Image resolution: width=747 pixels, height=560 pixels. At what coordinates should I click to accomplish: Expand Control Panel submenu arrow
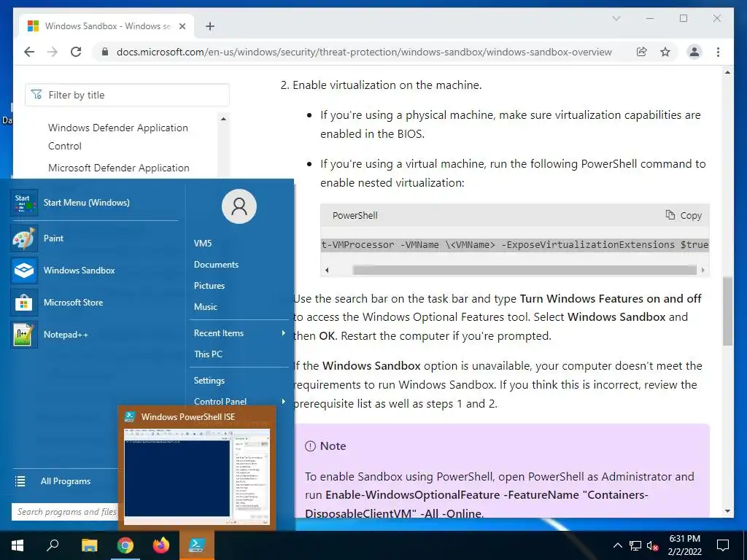(284, 402)
